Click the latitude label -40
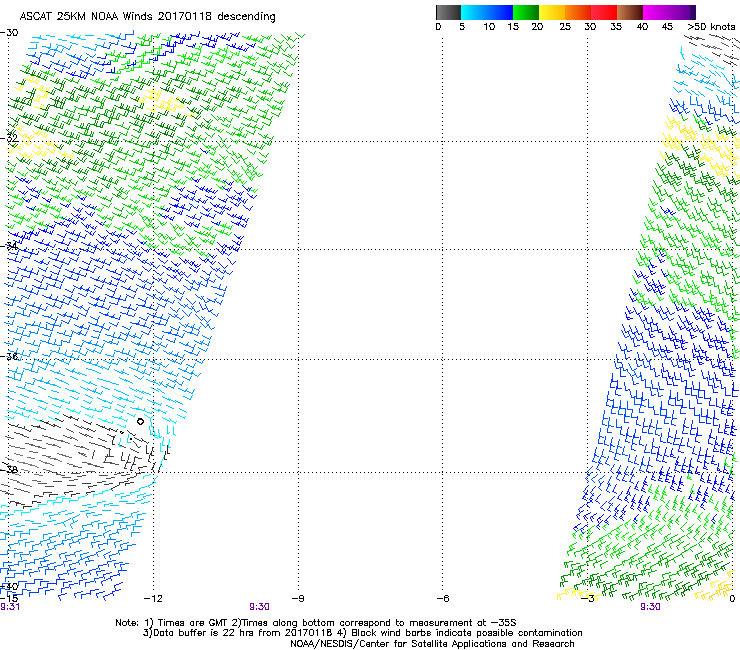Screen dimensions: 740x650 (x=9, y=587)
